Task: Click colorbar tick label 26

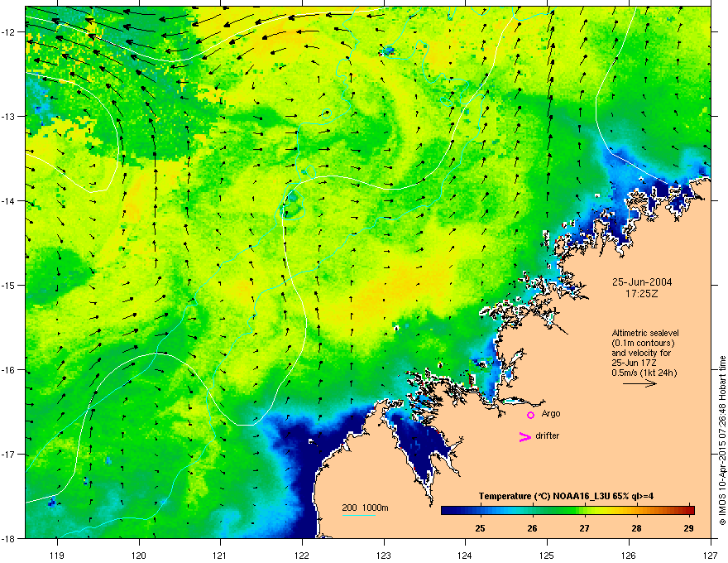Action: pyautogui.click(x=533, y=528)
